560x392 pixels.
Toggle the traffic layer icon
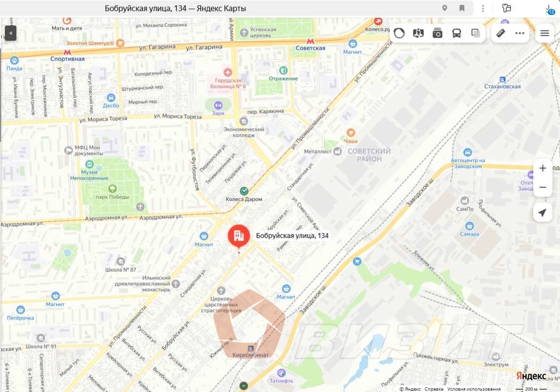coord(399,33)
